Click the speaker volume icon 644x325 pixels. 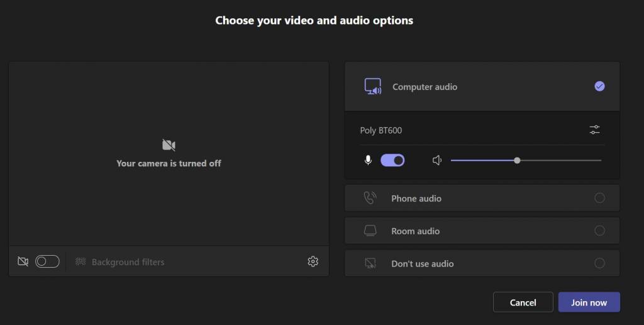tap(437, 161)
